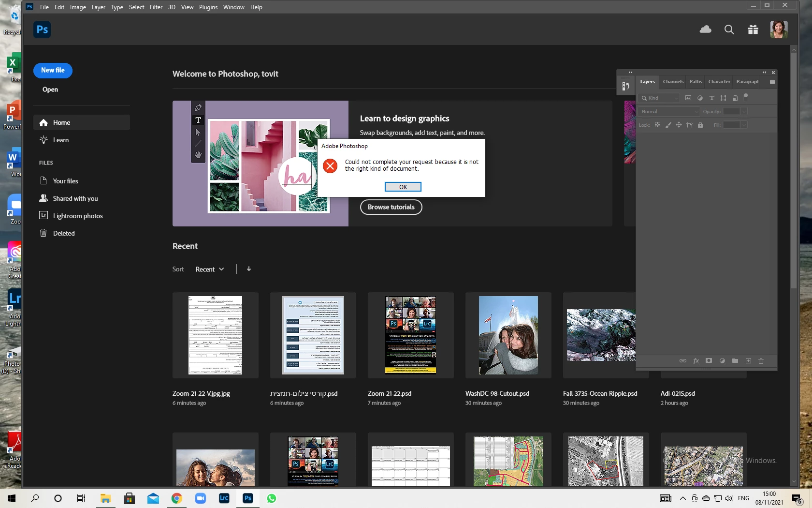Open the Filter menu
Viewport: 812px width, 508px height.
156,7
